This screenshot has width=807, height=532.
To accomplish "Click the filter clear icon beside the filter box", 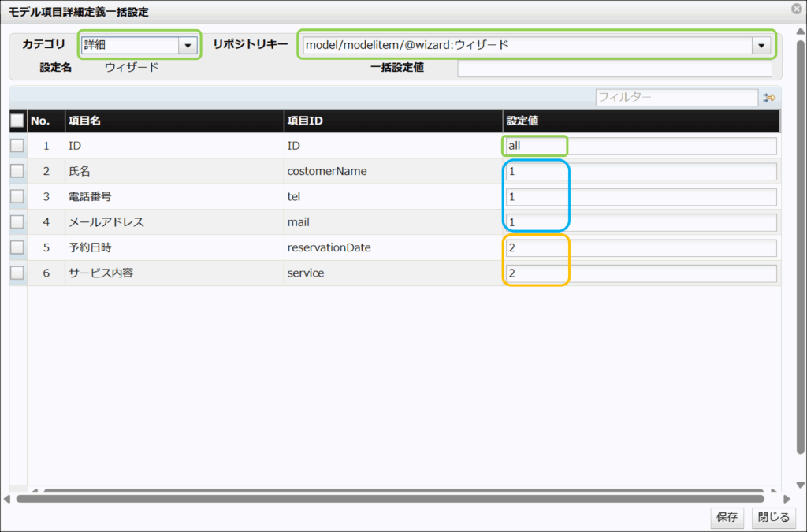I will (769, 98).
